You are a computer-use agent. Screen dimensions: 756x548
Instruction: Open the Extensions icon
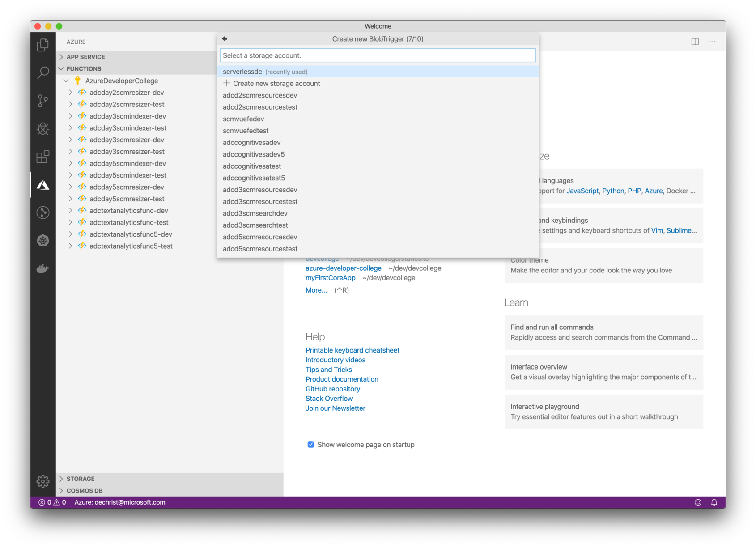click(x=42, y=157)
